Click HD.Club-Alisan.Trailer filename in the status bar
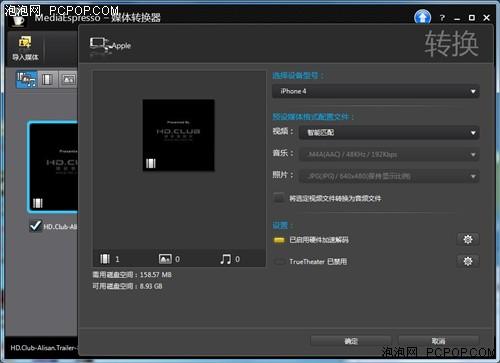 (x=44, y=348)
